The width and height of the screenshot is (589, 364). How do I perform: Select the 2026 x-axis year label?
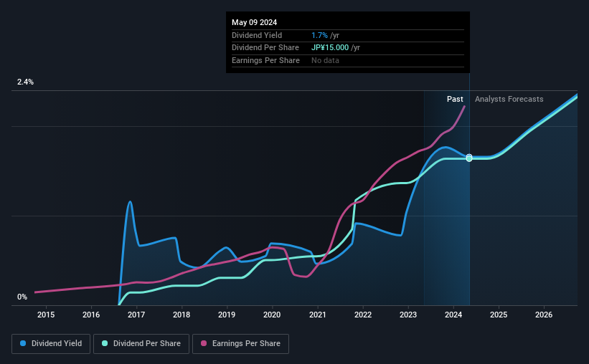point(544,315)
